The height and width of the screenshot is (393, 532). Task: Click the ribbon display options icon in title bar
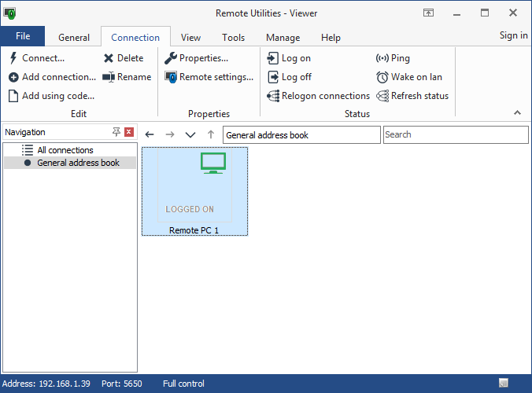[429, 13]
